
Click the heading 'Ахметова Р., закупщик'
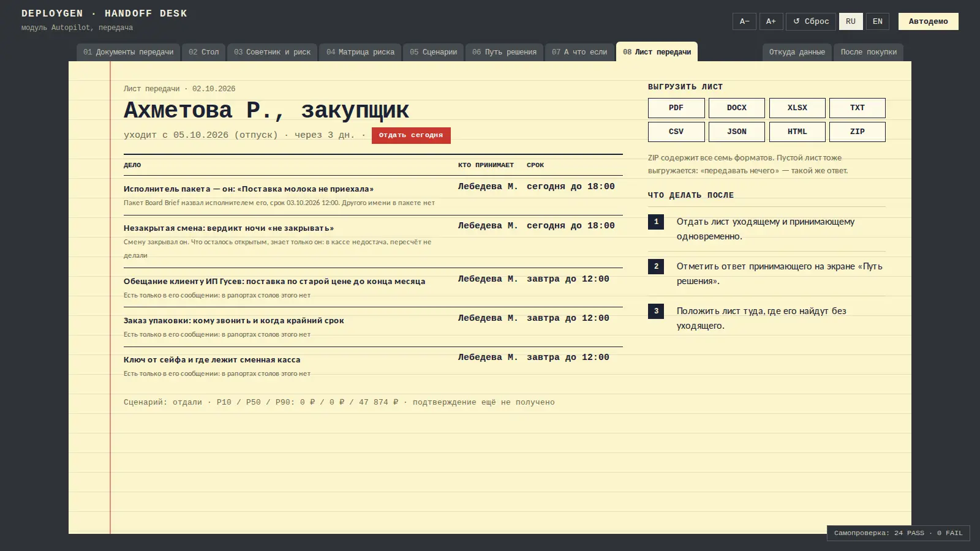pyautogui.click(x=266, y=110)
